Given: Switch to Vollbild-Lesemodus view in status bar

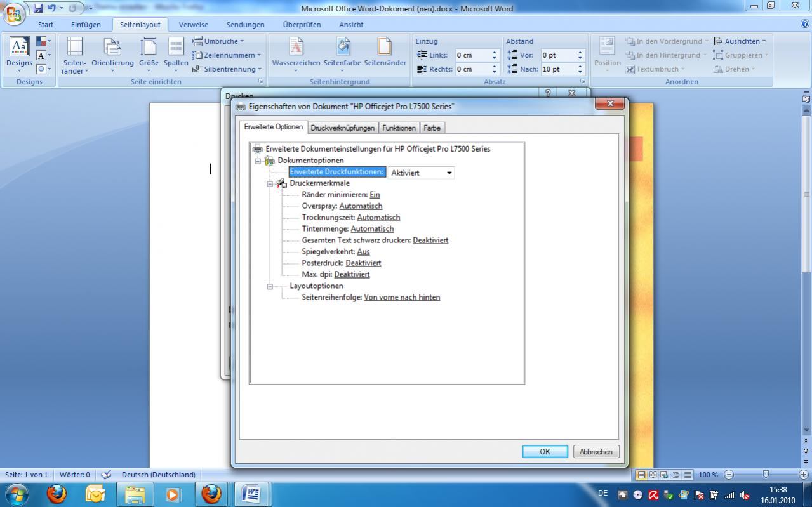Looking at the screenshot, I should (x=652, y=475).
